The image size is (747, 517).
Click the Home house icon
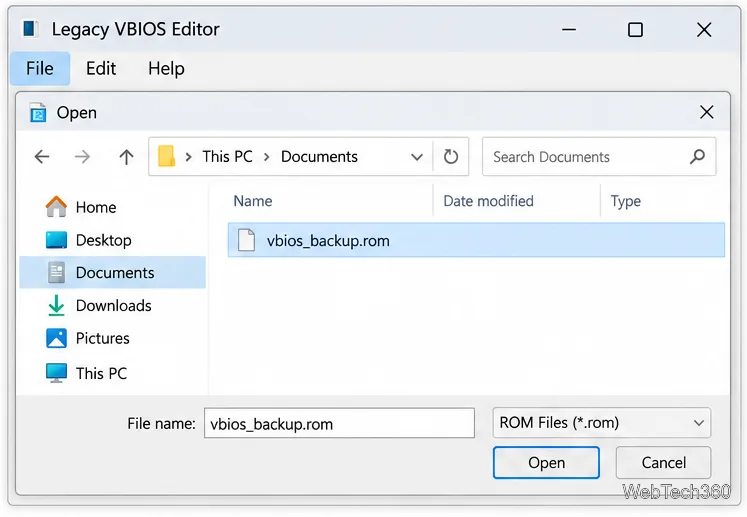[56, 207]
